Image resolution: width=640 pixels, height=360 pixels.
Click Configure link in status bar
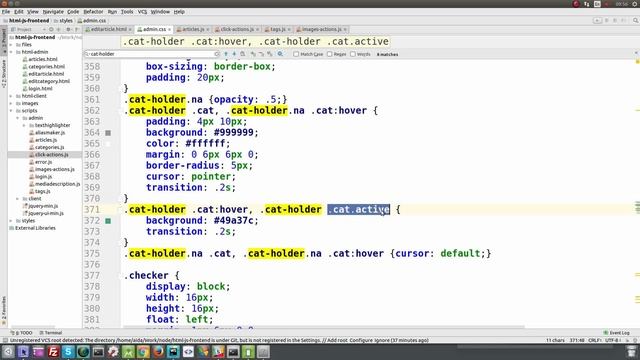(x=360, y=340)
